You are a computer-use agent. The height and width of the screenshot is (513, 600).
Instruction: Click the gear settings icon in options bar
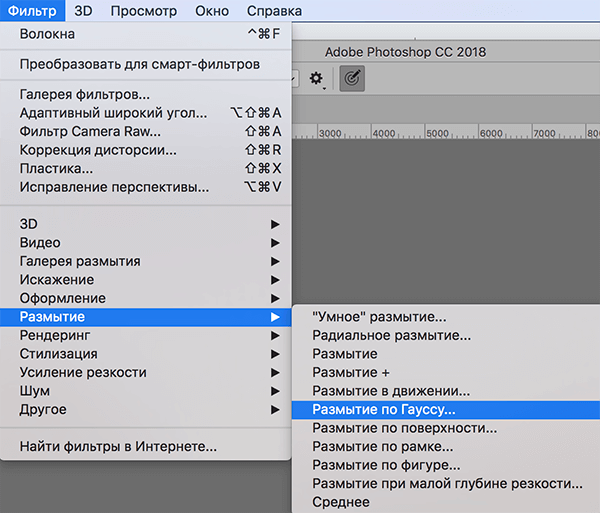[316, 78]
